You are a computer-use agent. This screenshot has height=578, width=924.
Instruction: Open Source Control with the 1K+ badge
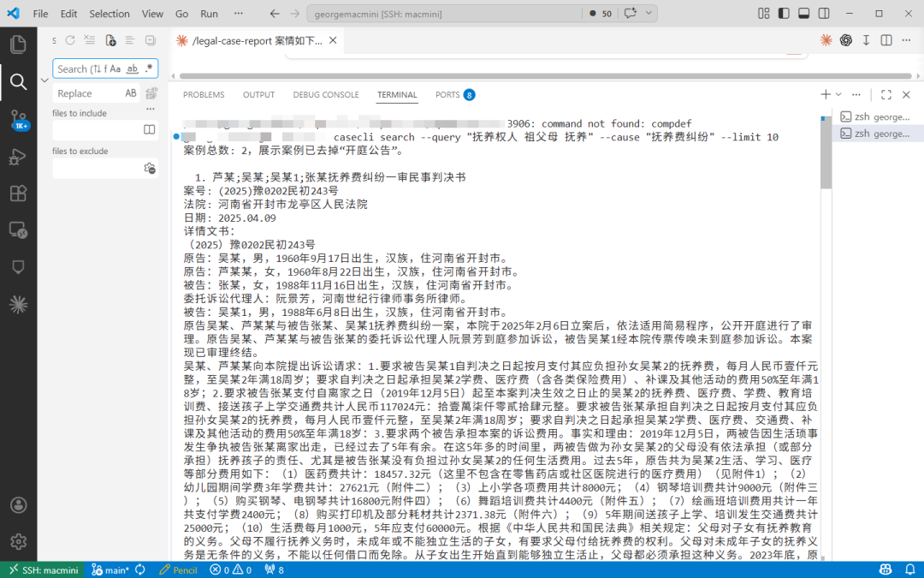(18, 119)
